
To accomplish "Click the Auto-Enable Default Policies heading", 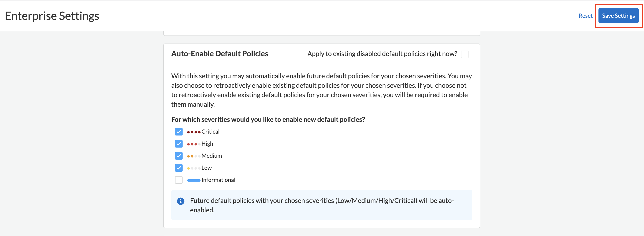I will coord(219,54).
